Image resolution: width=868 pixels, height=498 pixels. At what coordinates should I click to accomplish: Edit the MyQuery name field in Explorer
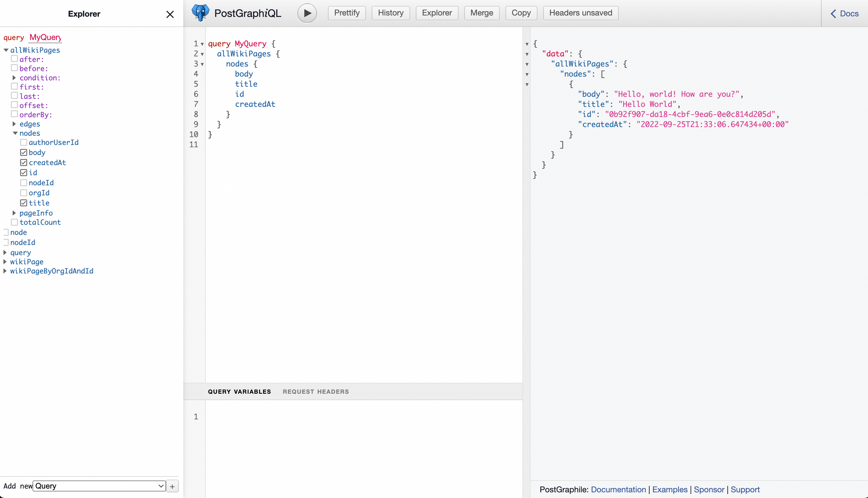(45, 37)
